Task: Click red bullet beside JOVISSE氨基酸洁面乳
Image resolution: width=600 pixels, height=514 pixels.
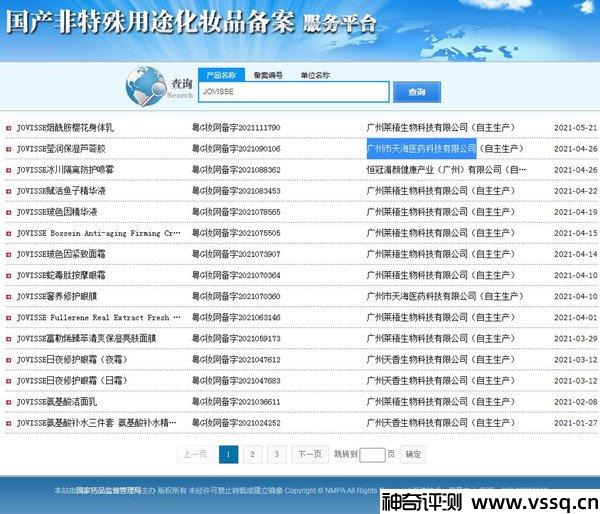Action: point(8,402)
